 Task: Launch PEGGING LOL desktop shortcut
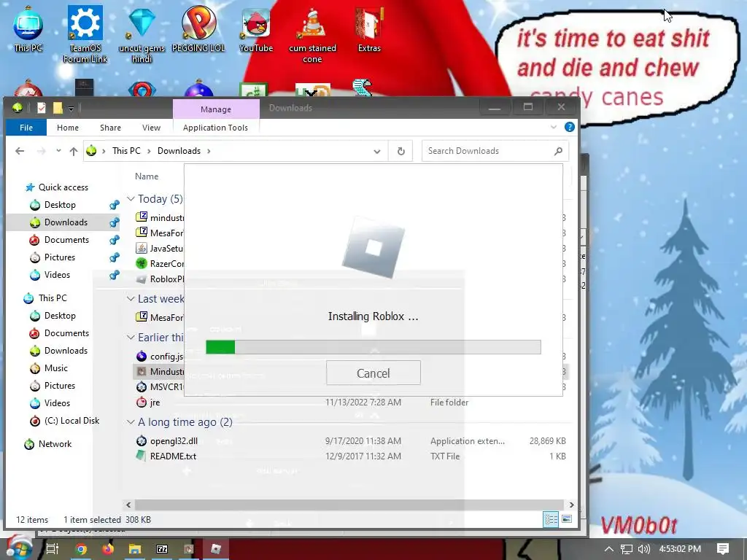point(198,29)
